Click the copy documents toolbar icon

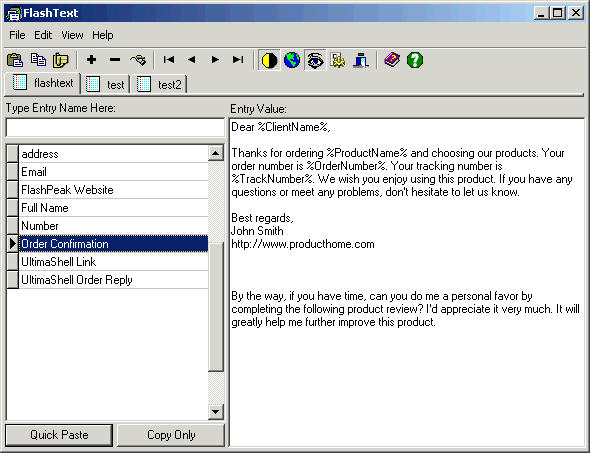click(38, 60)
